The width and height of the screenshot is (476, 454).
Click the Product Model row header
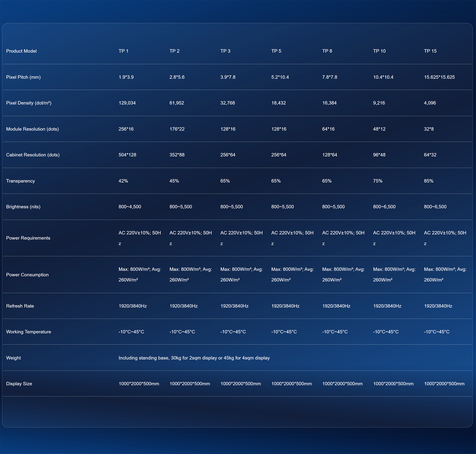(x=21, y=51)
